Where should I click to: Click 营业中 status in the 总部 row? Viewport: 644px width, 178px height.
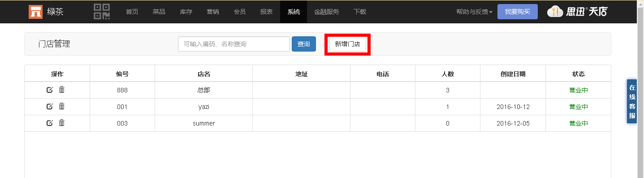pyautogui.click(x=579, y=90)
